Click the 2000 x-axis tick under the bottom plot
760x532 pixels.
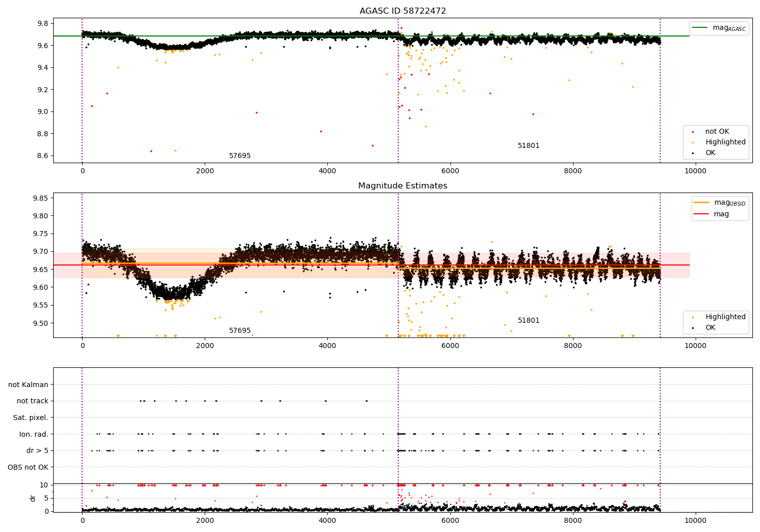point(205,521)
